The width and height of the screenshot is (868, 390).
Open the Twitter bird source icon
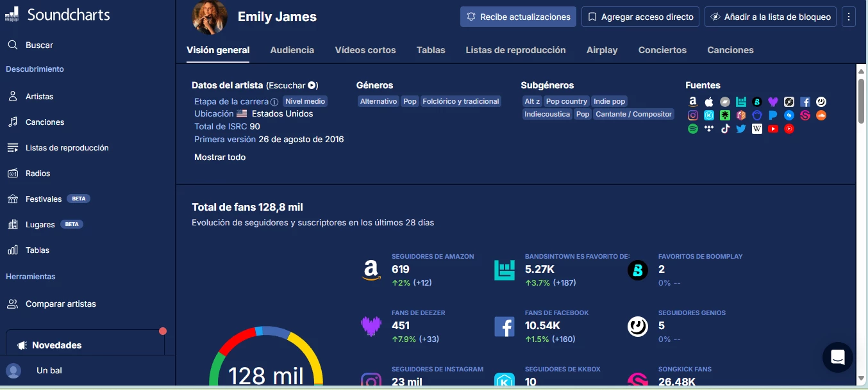(x=741, y=129)
